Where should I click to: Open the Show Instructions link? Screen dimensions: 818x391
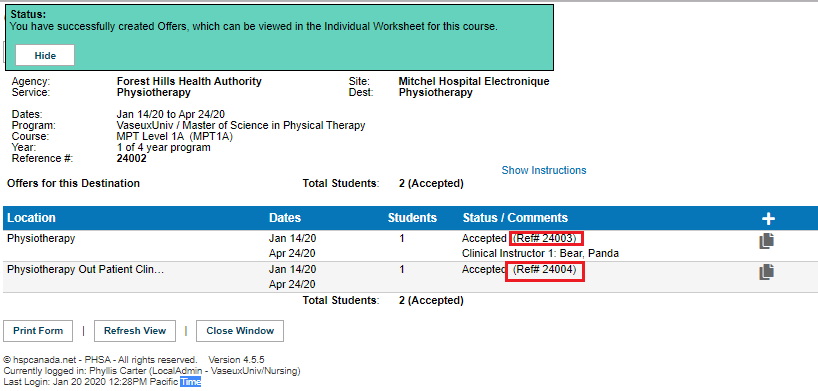(x=544, y=170)
